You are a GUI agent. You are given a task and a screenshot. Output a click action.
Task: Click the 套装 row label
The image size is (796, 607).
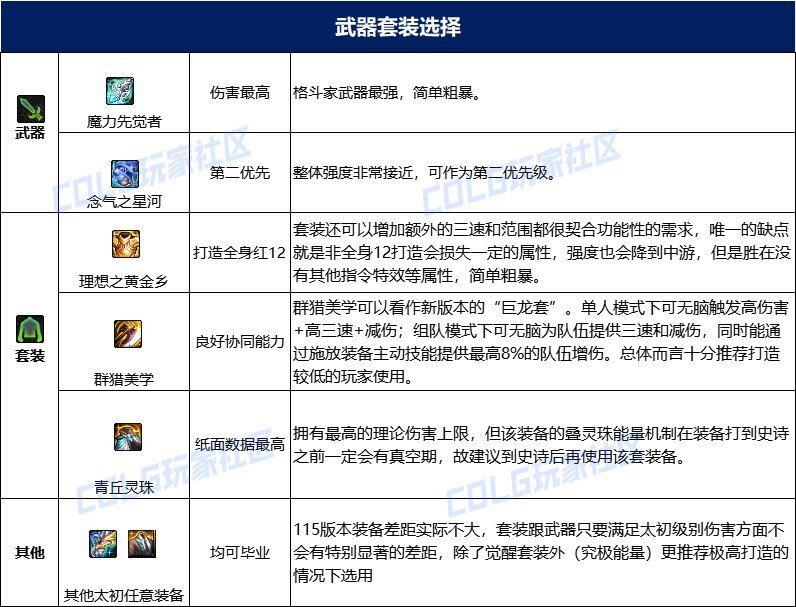tap(30, 356)
